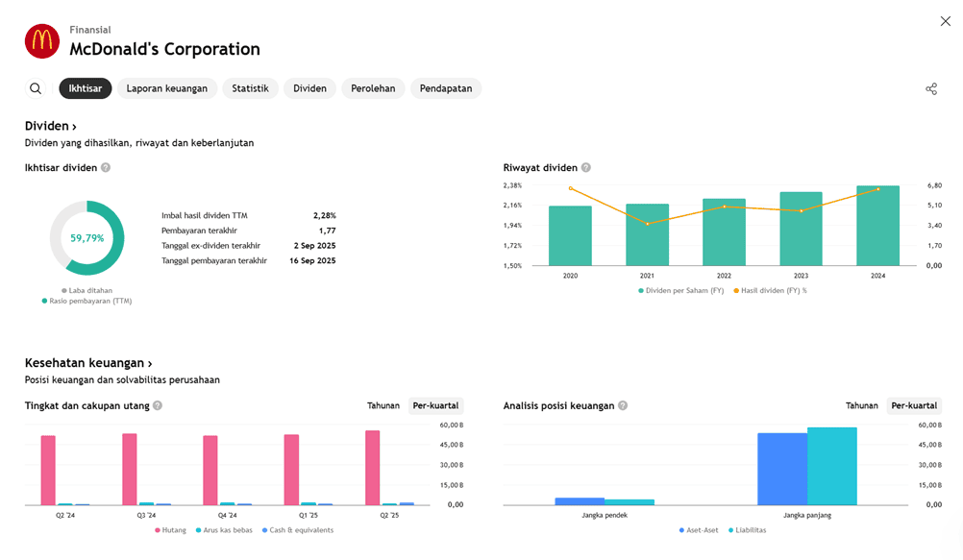Expand the Kesehatan keuangan section heading
The height and width of the screenshot is (560, 963).
88,363
